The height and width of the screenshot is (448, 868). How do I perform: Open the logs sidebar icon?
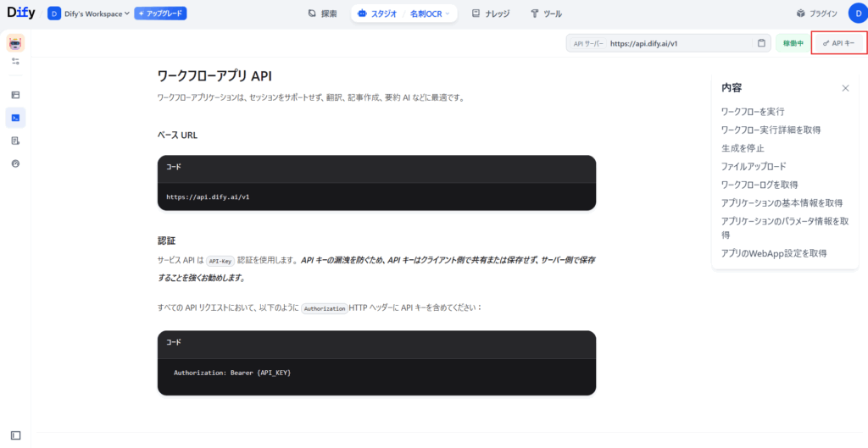click(x=15, y=141)
